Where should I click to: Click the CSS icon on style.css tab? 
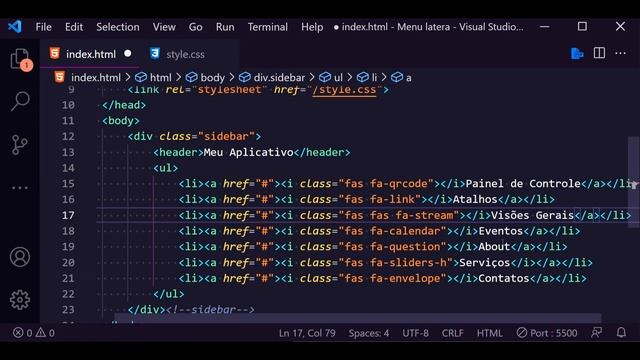point(155,53)
